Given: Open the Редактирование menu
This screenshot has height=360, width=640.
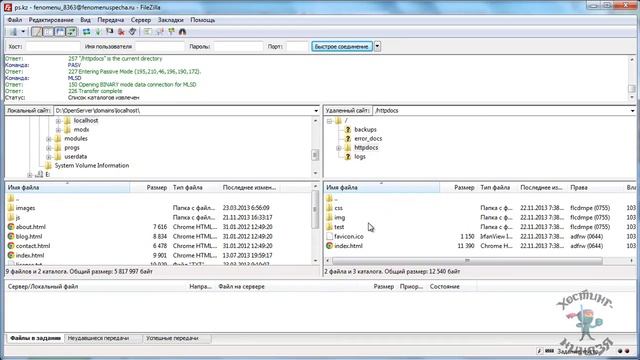Looking at the screenshot, I should click(51, 20).
